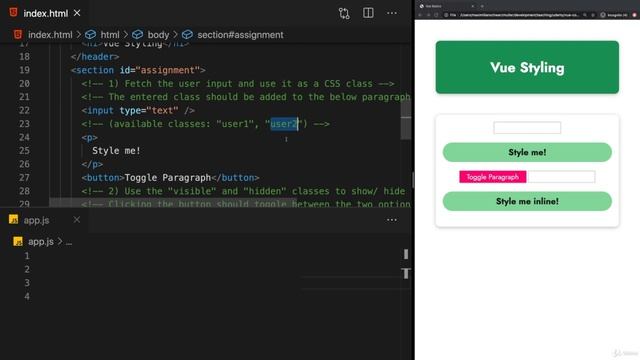Open index.html breadcrumb item

pos(50,35)
